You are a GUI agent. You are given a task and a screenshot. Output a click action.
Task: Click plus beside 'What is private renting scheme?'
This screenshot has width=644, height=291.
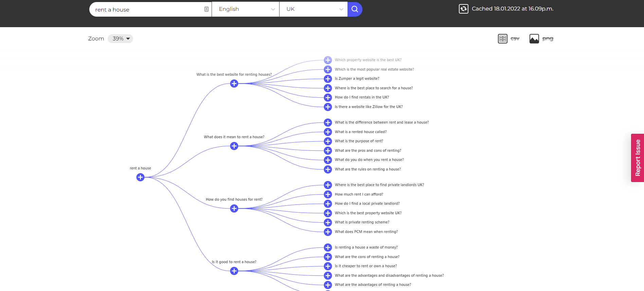328,222
